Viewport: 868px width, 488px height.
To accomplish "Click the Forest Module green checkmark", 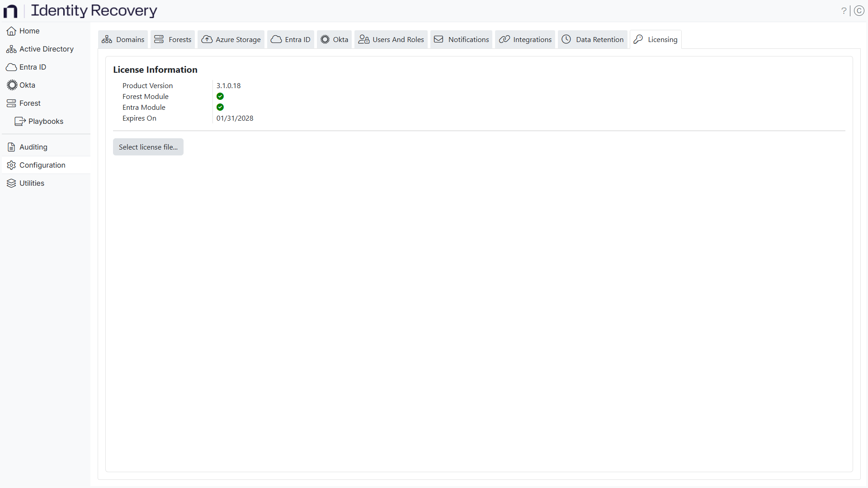I will coord(220,96).
